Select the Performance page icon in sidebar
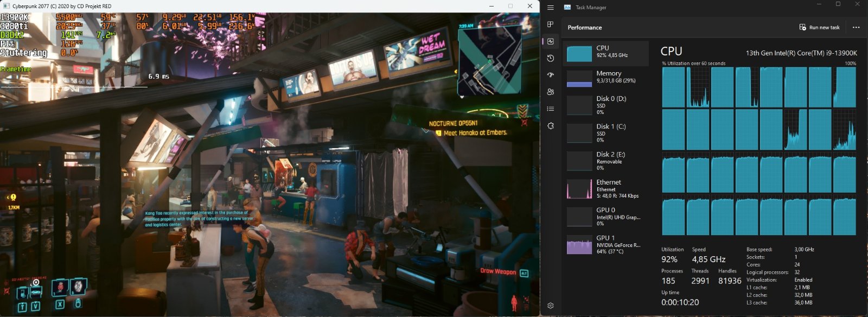The image size is (868, 317). (x=550, y=41)
